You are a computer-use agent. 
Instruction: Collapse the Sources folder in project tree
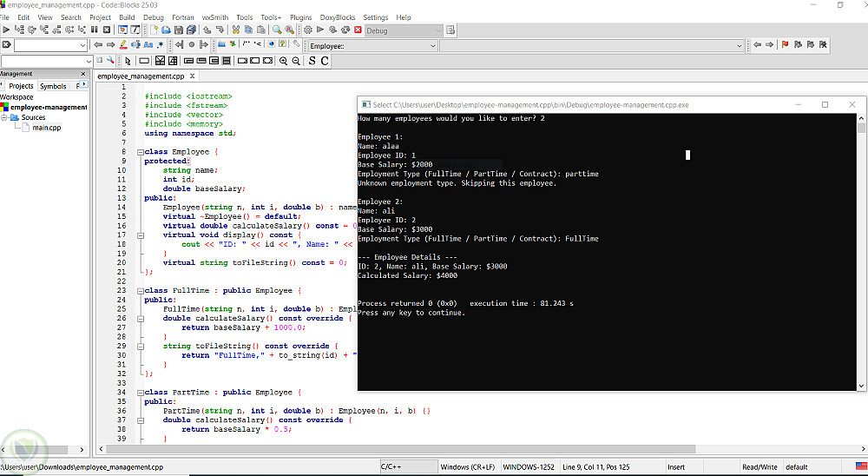coord(4,117)
